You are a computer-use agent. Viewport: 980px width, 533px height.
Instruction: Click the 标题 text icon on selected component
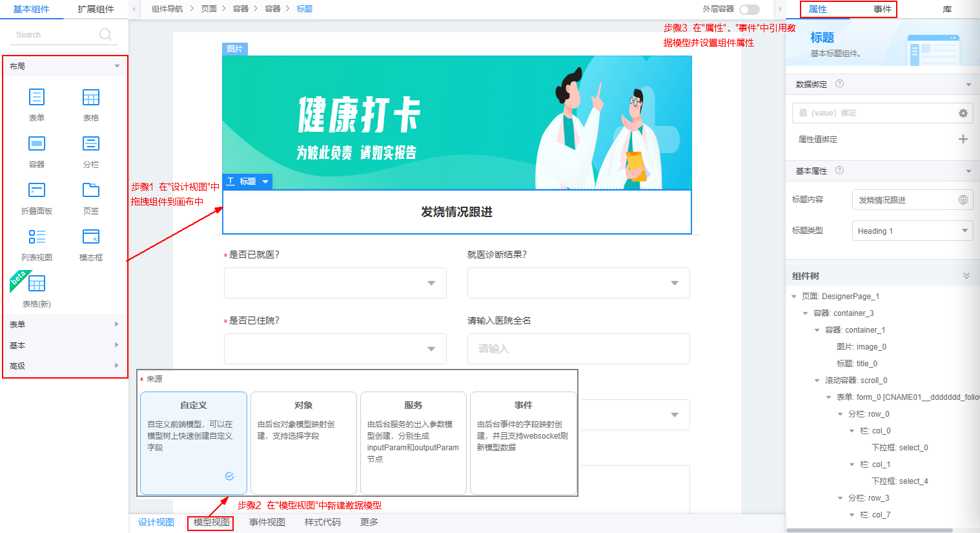(x=230, y=182)
